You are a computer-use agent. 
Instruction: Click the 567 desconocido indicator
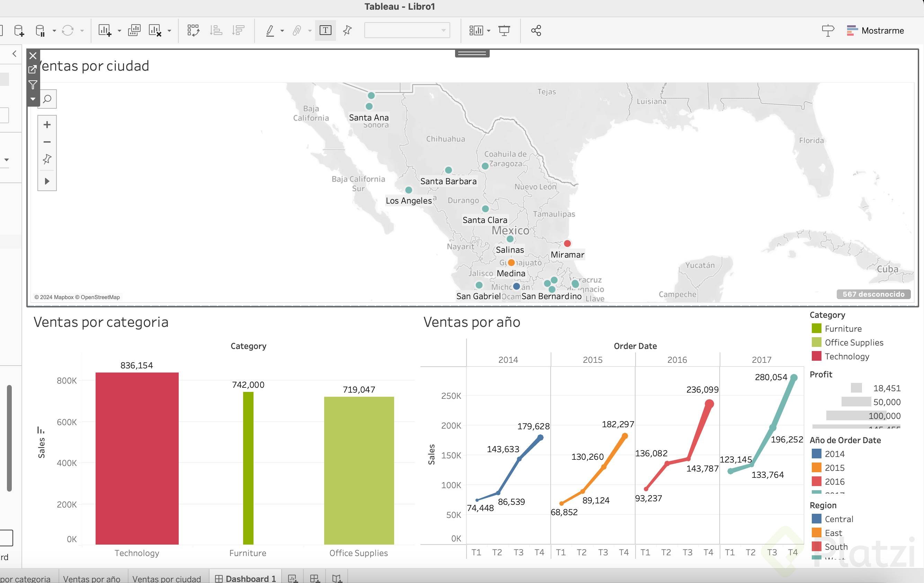click(873, 294)
